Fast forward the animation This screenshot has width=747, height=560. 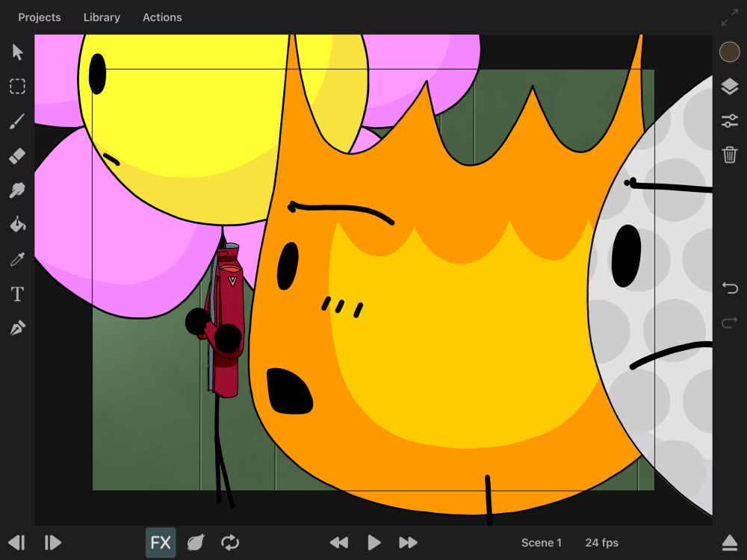pos(409,542)
